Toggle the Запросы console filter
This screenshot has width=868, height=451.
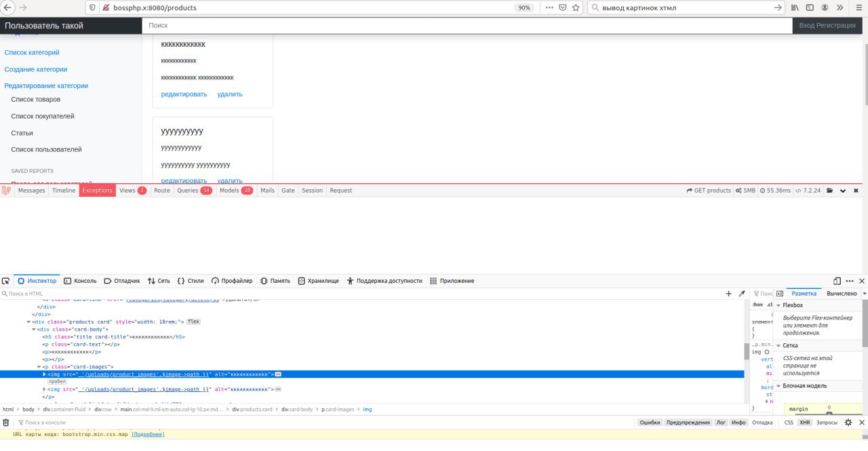click(x=827, y=422)
